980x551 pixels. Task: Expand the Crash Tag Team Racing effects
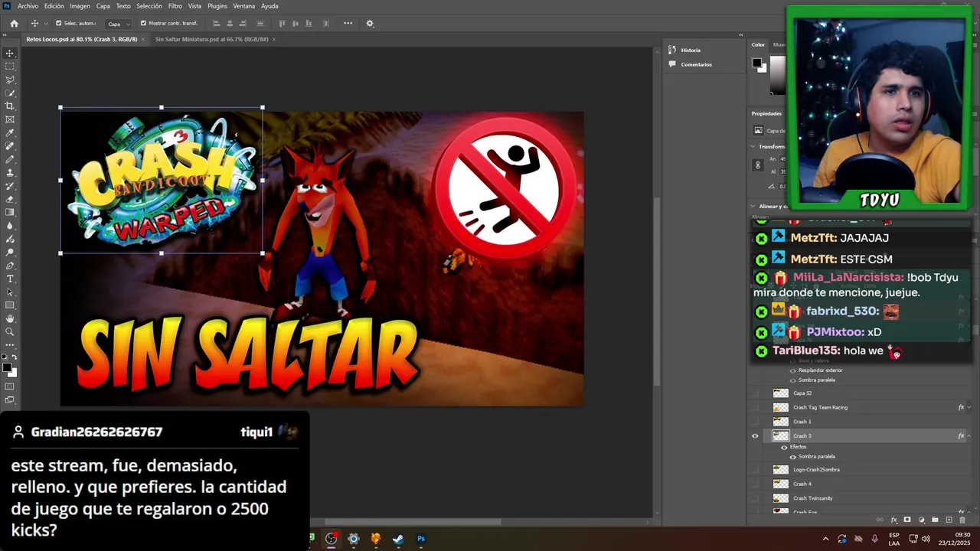pyautogui.click(x=969, y=407)
